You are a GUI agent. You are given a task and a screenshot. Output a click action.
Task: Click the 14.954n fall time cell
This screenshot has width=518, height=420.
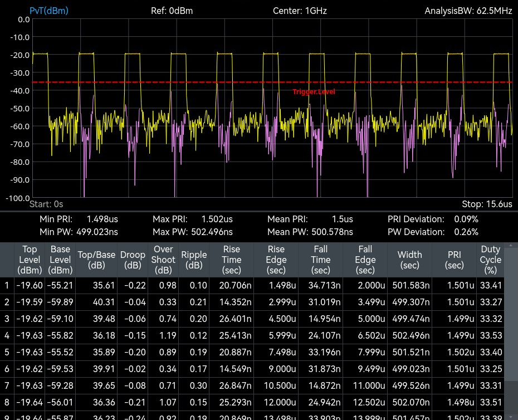(x=321, y=319)
